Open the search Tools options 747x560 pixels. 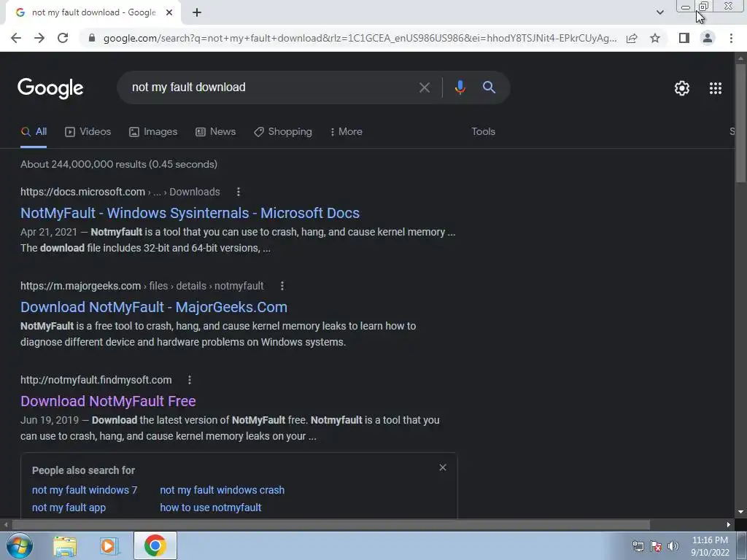(x=483, y=132)
